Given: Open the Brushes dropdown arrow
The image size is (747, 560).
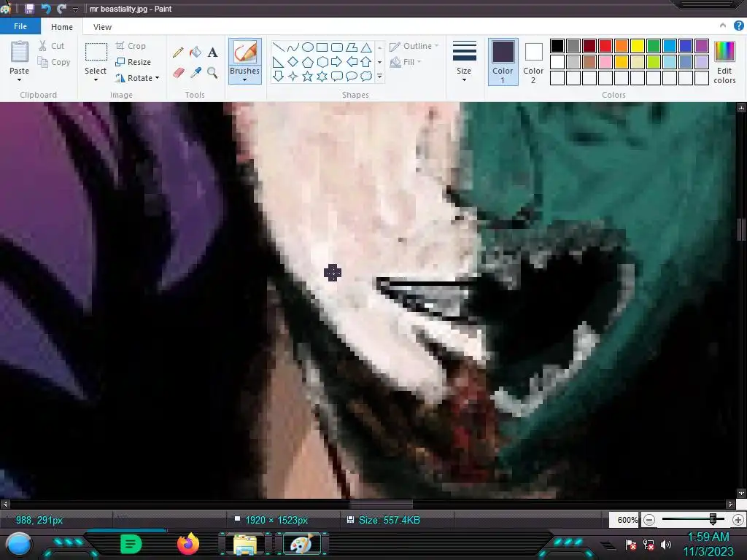Looking at the screenshot, I should click(x=244, y=80).
